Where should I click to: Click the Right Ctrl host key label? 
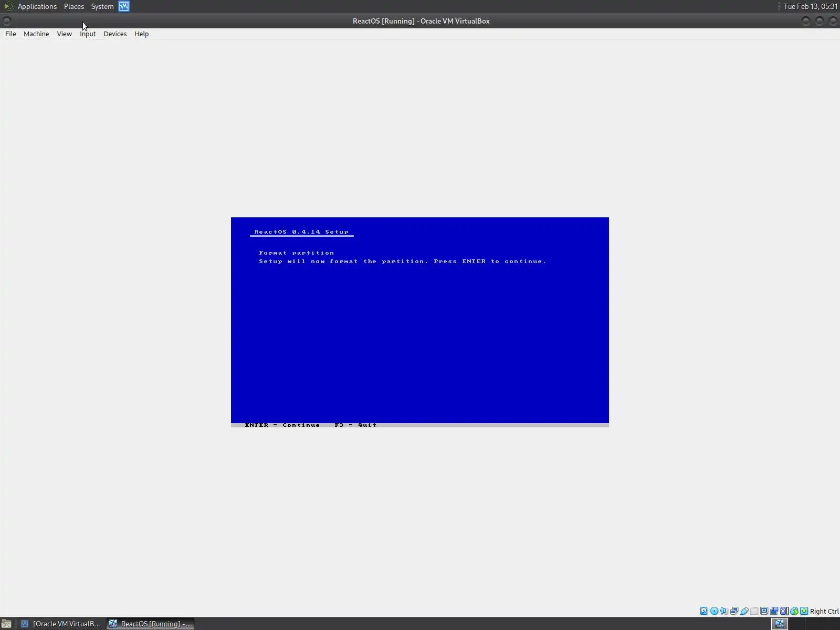tap(824, 611)
